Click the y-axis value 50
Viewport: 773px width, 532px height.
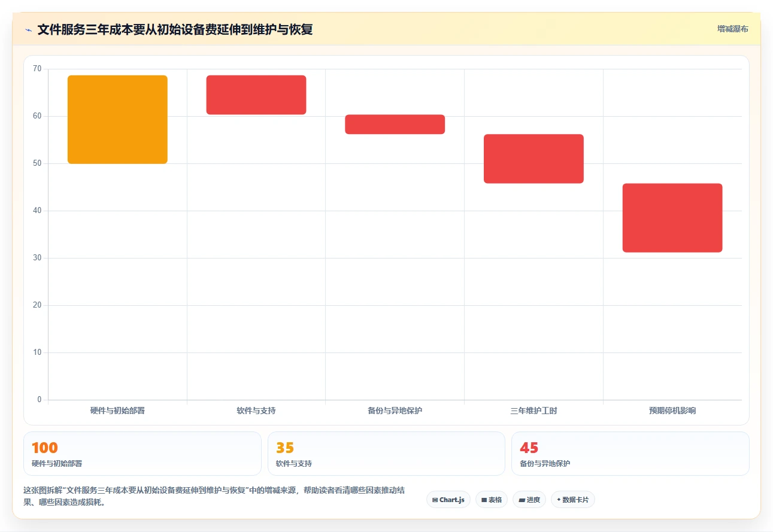coord(37,163)
